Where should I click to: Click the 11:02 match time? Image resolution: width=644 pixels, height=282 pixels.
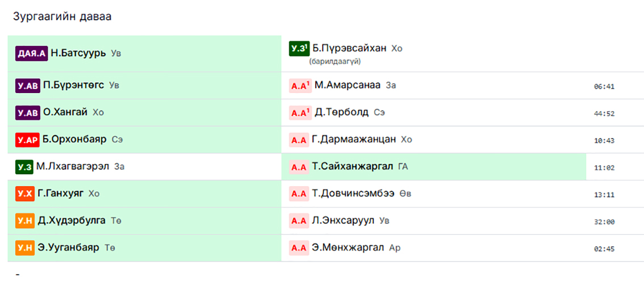[x=604, y=168]
